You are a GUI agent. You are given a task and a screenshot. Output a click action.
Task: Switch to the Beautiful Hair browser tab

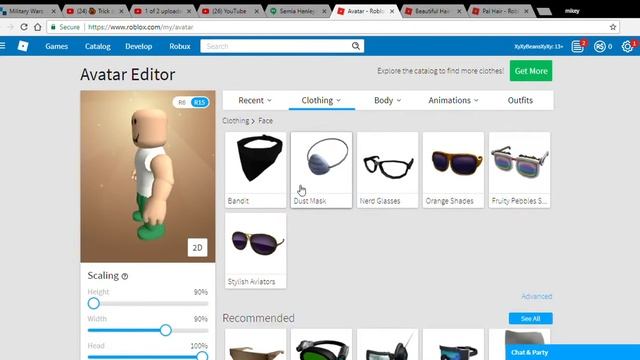[x=432, y=11]
